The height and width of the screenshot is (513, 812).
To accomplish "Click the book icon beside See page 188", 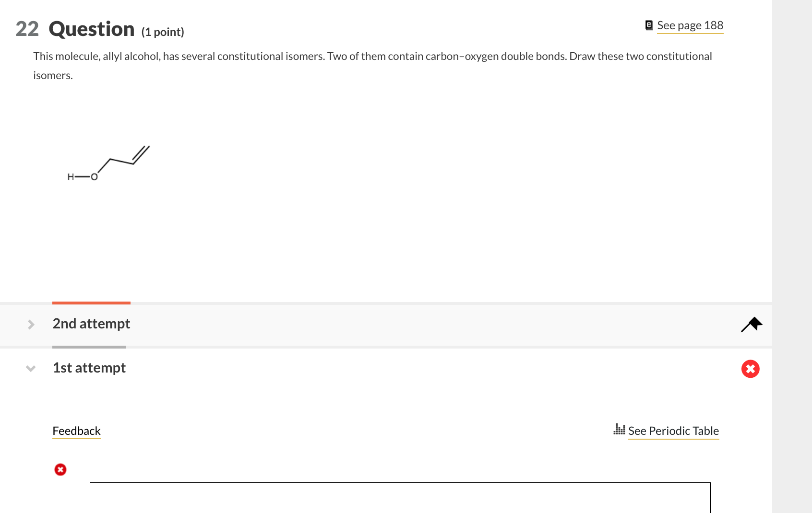I will click(649, 25).
